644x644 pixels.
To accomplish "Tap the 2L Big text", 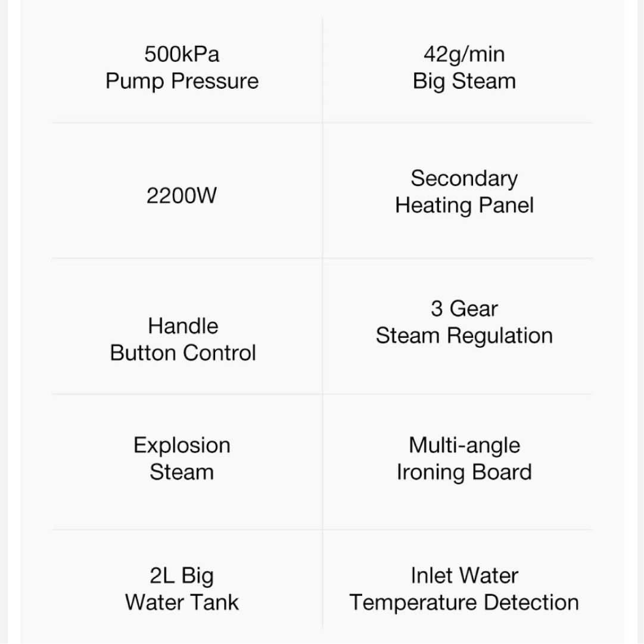I will point(182,575).
